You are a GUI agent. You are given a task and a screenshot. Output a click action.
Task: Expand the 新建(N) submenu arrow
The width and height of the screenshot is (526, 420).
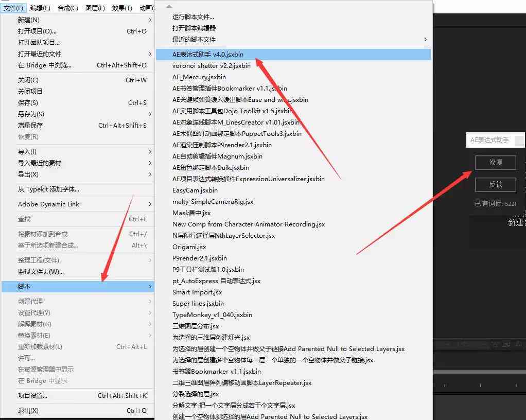[150, 20]
